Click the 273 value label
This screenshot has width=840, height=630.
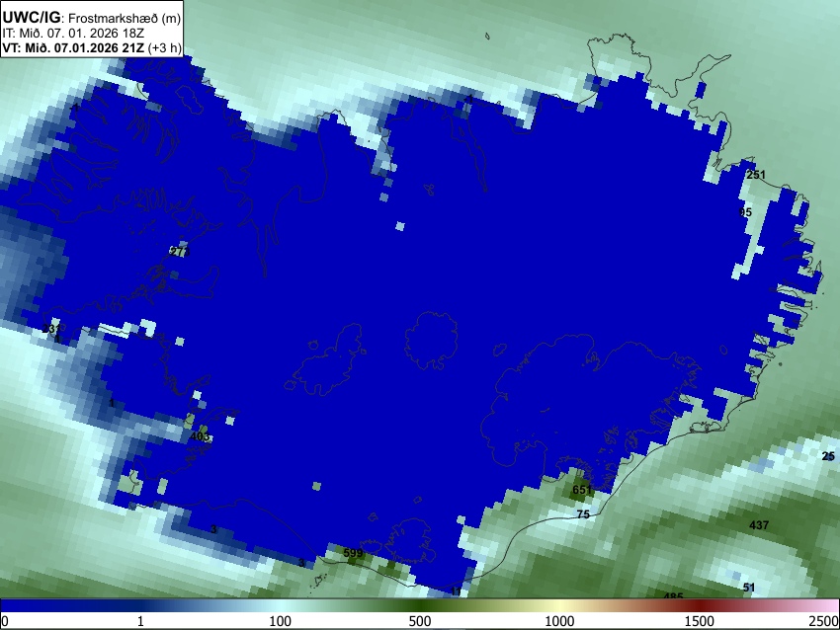point(180,252)
